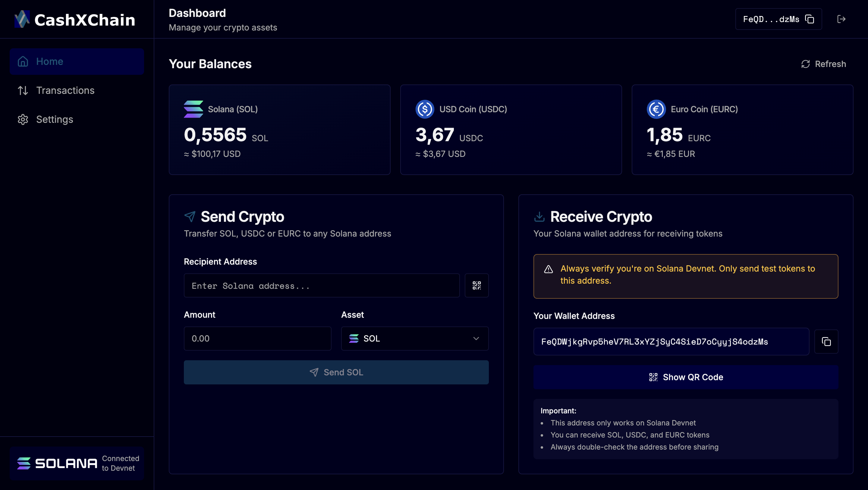The height and width of the screenshot is (490, 868).
Task: Navigate to Home in the sidebar
Action: click(49, 61)
